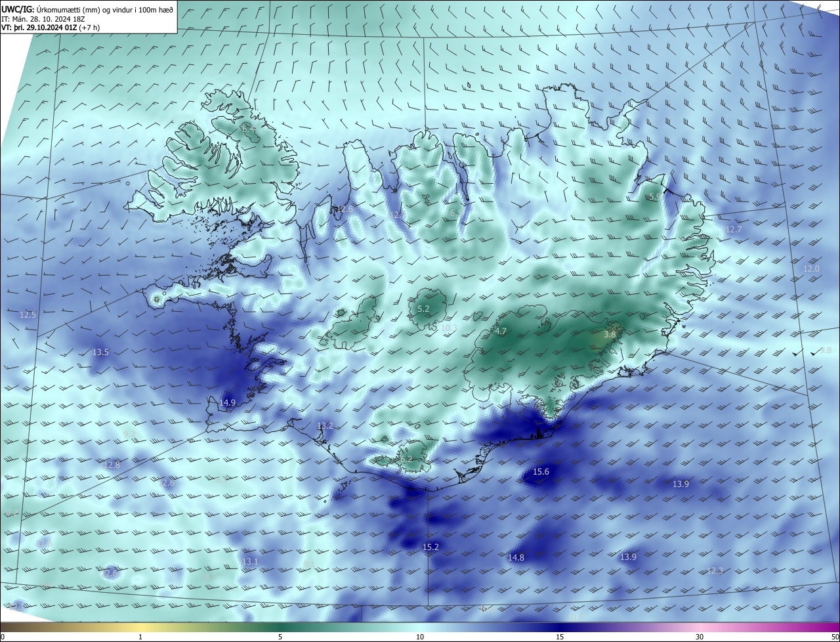Click the 10.3 value label on the map
840x642 pixels.
tap(449, 328)
